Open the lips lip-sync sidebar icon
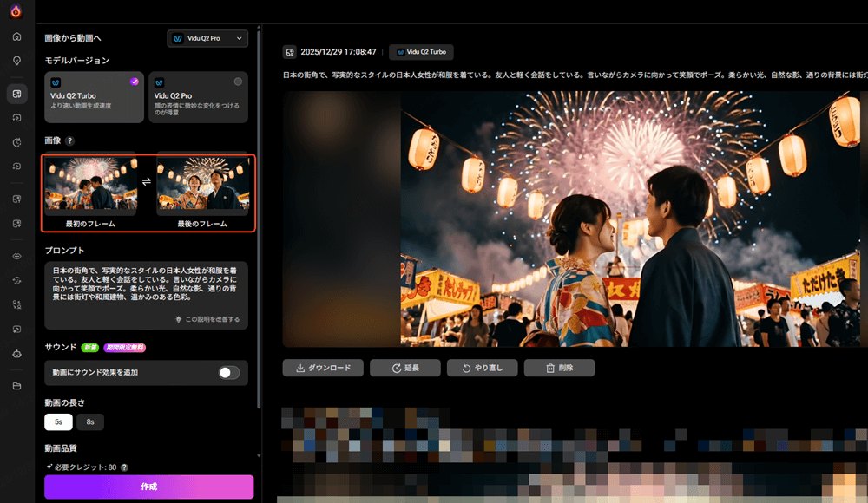Screen dimensions: 868x503 pos(16,257)
